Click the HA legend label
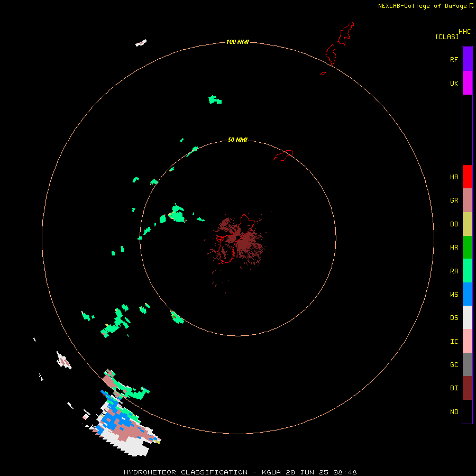 (454, 177)
